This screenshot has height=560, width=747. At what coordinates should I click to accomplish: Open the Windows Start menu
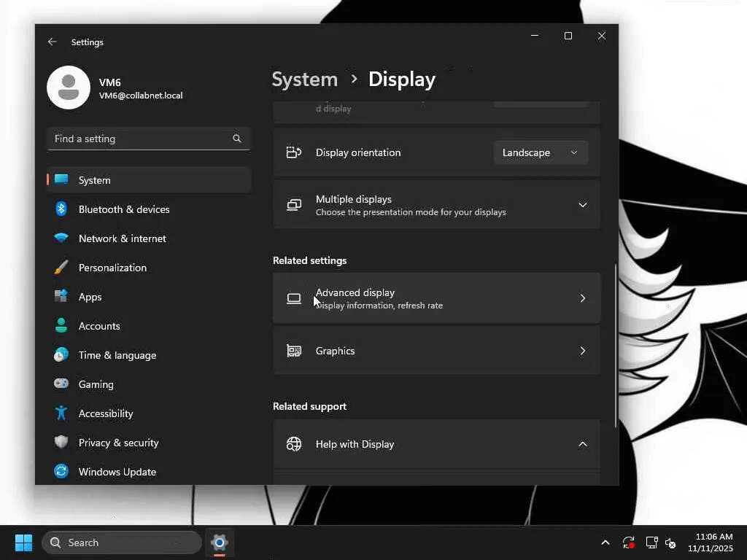click(x=23, y=542)
